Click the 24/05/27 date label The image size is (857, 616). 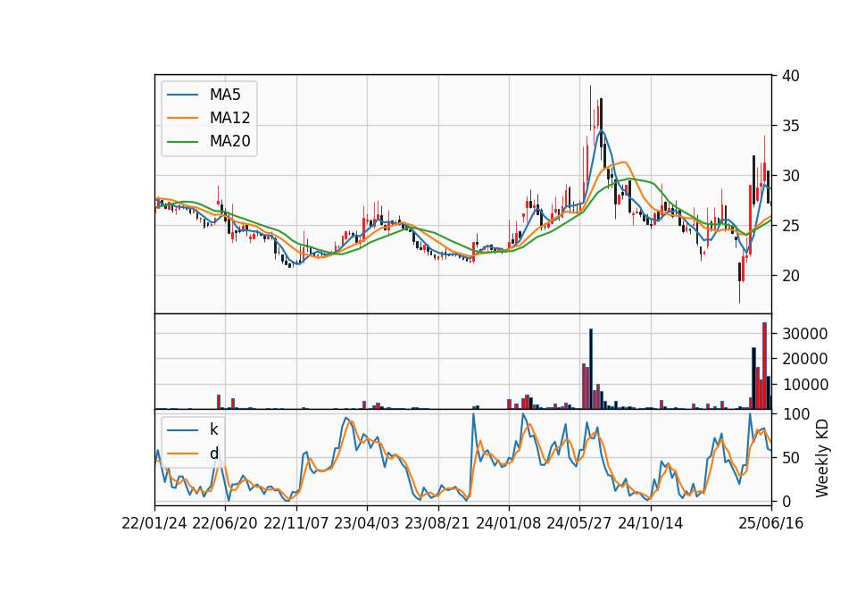[x=579, y=523]
